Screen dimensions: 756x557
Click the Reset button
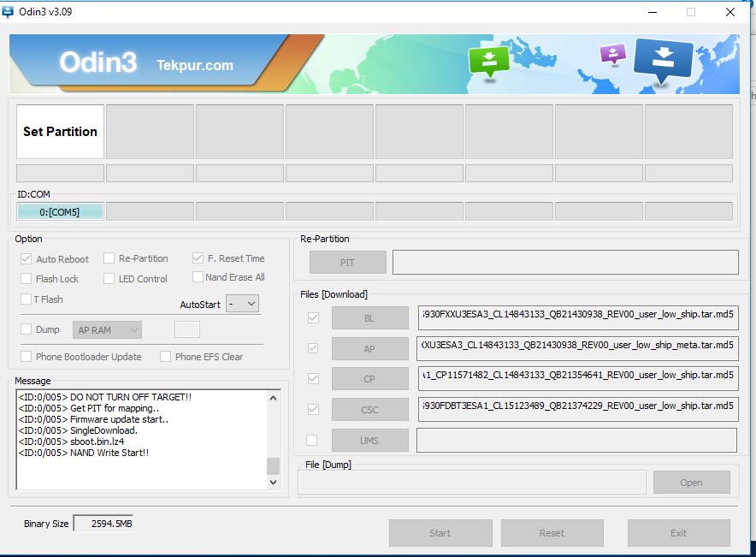(x=552, y=533)
